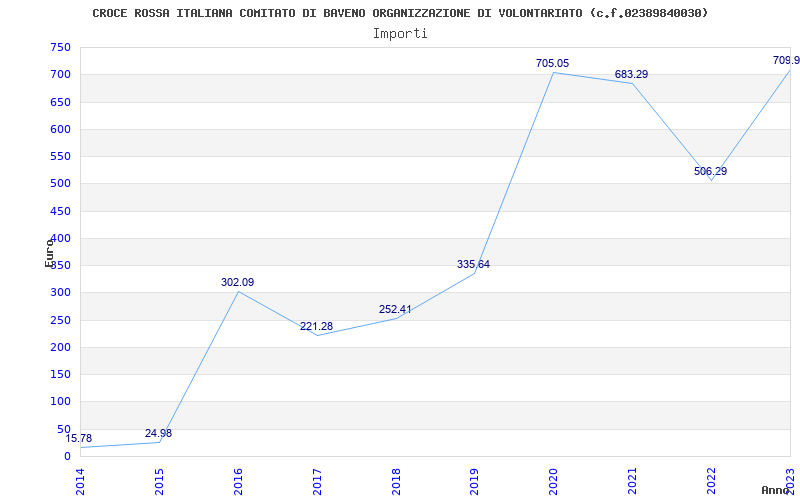
Task: Click the 650 y-axis value
Action: pyautogui.click(x=60, y=102)
